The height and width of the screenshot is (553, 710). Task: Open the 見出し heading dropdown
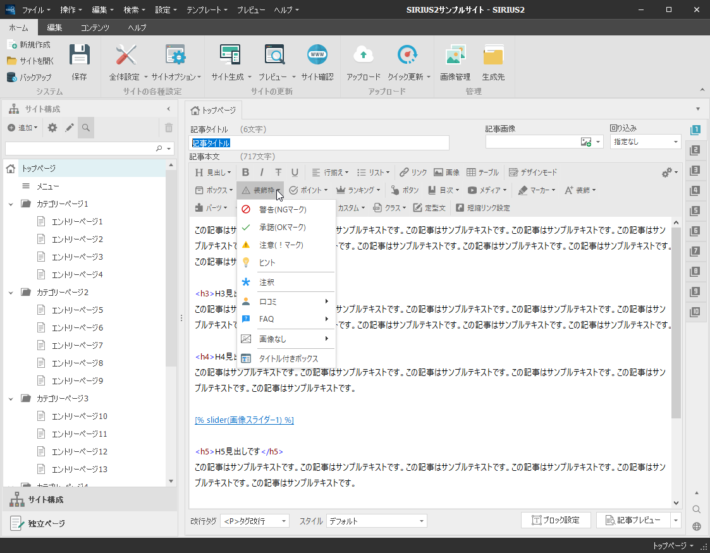(213, 172)
